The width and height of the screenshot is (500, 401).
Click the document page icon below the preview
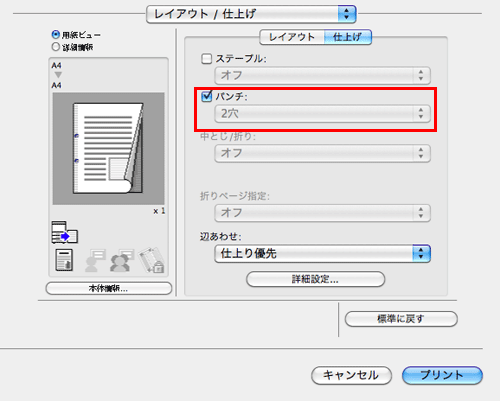(x=64, y=260)
